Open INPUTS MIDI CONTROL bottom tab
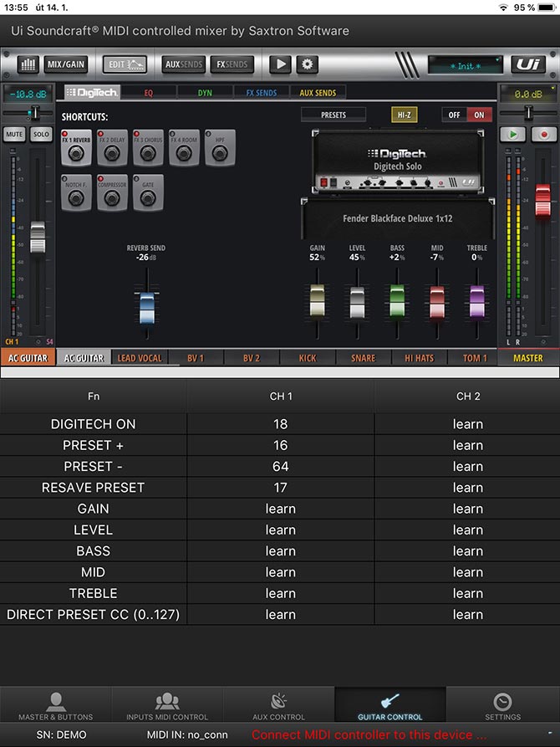 coord(167,705)
